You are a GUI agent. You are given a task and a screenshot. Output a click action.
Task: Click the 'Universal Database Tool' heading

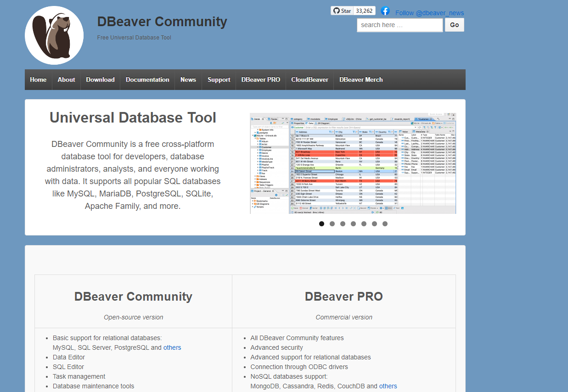[x=133, y=118]
